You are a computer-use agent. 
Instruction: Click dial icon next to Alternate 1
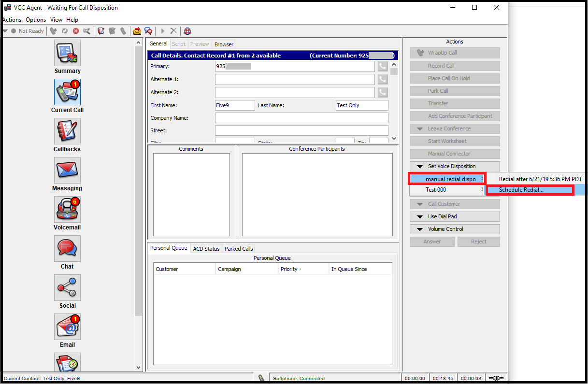pos(383,79)
